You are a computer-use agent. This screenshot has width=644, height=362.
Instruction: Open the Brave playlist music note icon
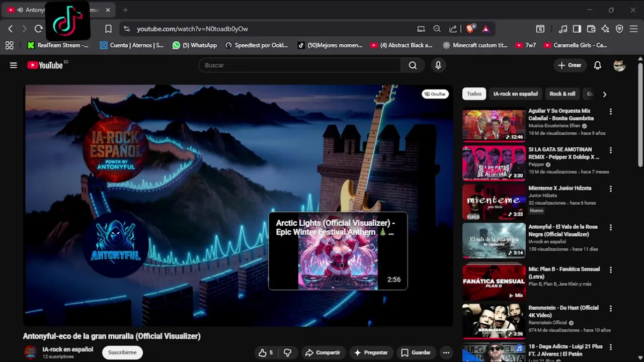[x=563, y=29]
